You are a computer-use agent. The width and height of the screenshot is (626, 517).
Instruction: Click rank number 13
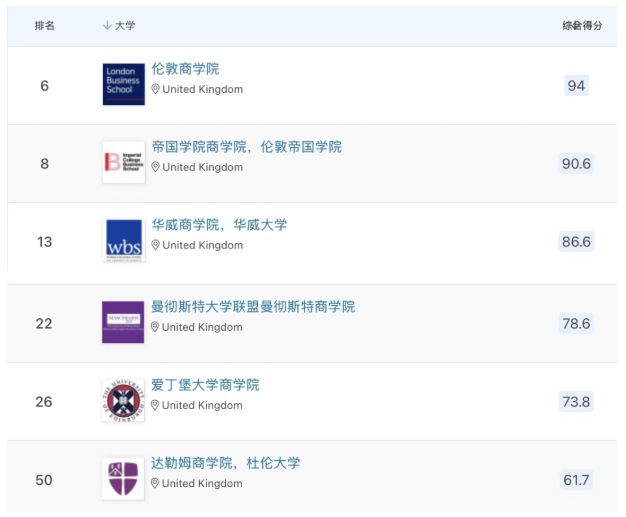click(x=44, y=242)
